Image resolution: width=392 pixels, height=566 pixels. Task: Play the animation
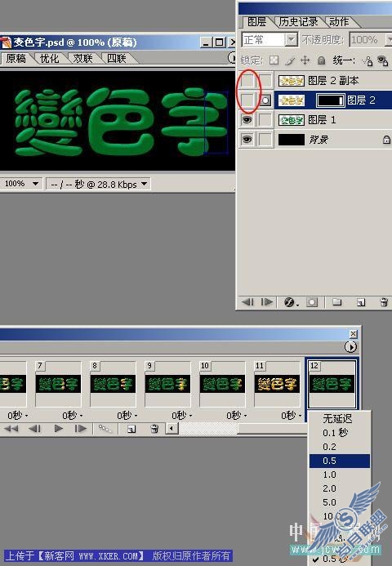click(x=58, y=429)
